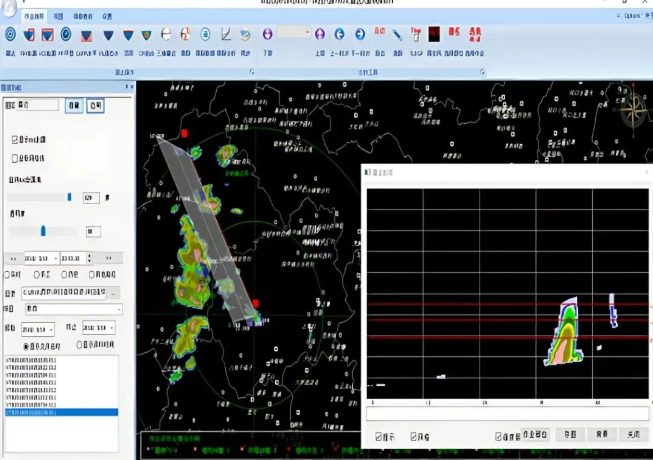Select the third radio button in the four-option row
This screenshot has width=653, height=460.
(x=64, y=275)
